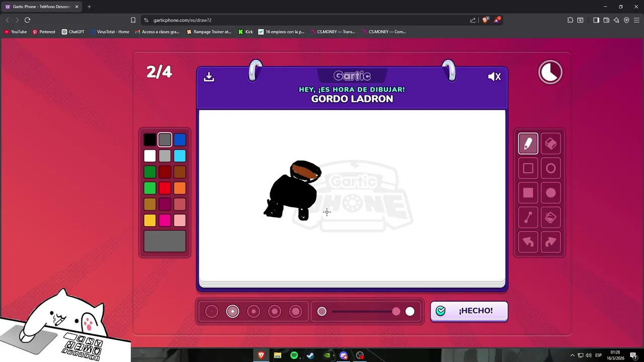Screen dimensions: 644x362
Task: Pick the golden brown color swatch
Action: 150,204
